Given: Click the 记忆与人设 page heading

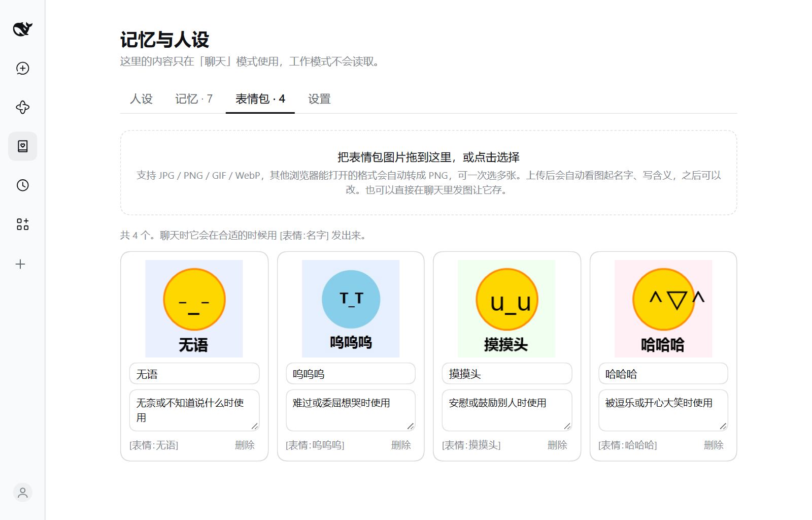Looking at the screenshot, I should pos(165,40).
